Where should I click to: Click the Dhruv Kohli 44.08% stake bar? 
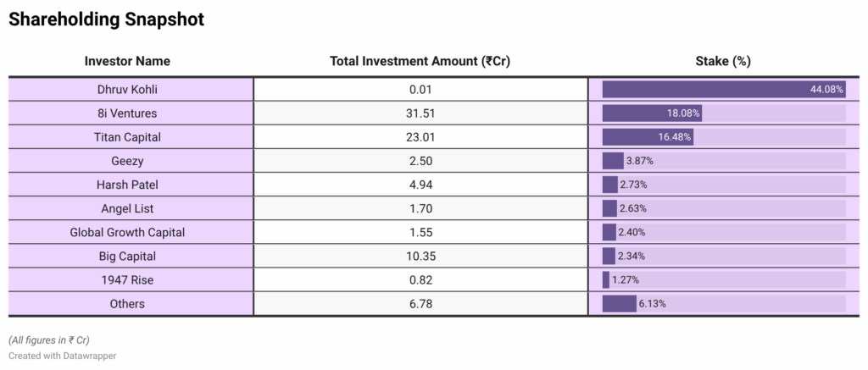723,89
